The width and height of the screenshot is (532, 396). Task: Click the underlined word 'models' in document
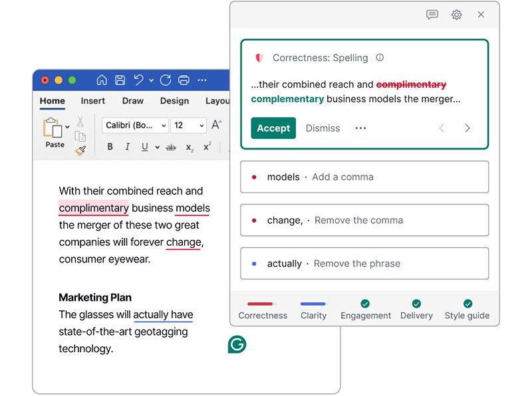[192, 208]
